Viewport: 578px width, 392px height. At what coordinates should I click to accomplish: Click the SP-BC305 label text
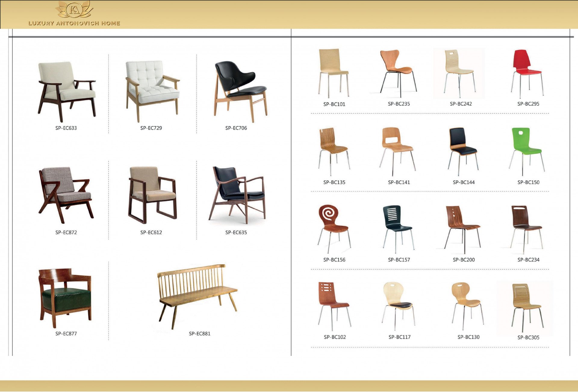(528, 338)
